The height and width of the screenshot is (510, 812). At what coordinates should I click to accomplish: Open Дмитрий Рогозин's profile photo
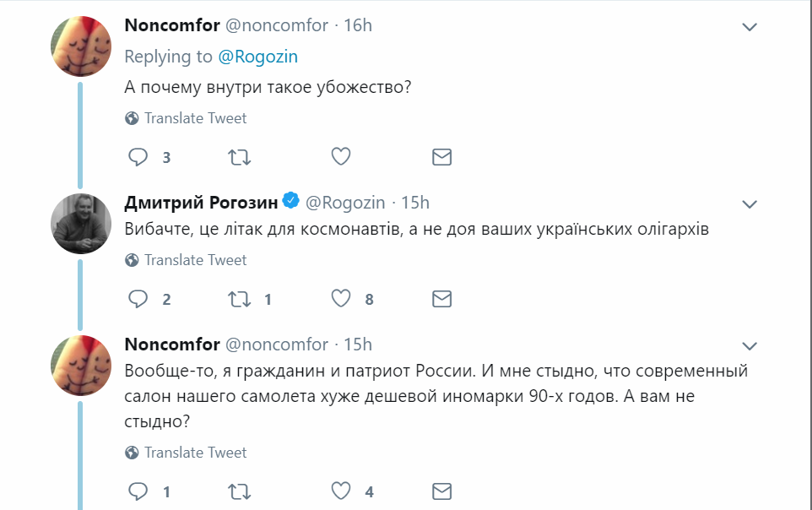tap(82, 223)
